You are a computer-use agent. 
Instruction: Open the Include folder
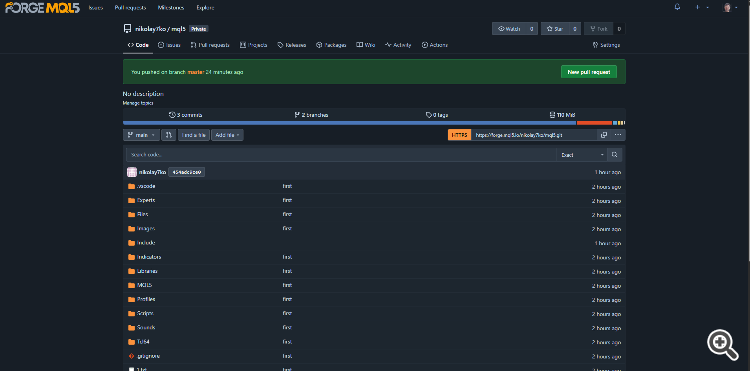pyautogui.click(x=146, y=243)
